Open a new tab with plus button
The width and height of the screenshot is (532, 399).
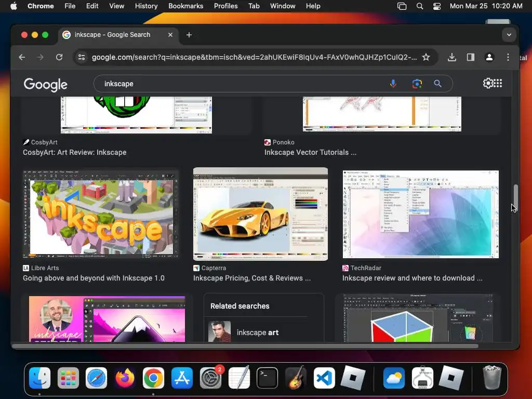tap(189, 35)
